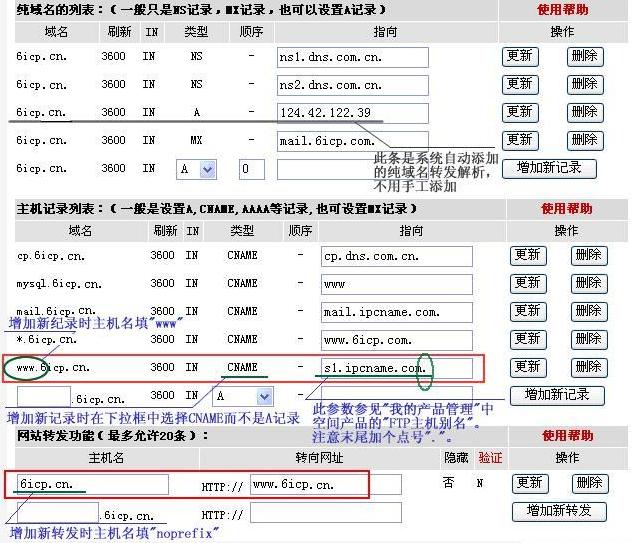Click the s1.ipcname.com. target field
Viewport: 634px width, 543px height.
point(397,368)
